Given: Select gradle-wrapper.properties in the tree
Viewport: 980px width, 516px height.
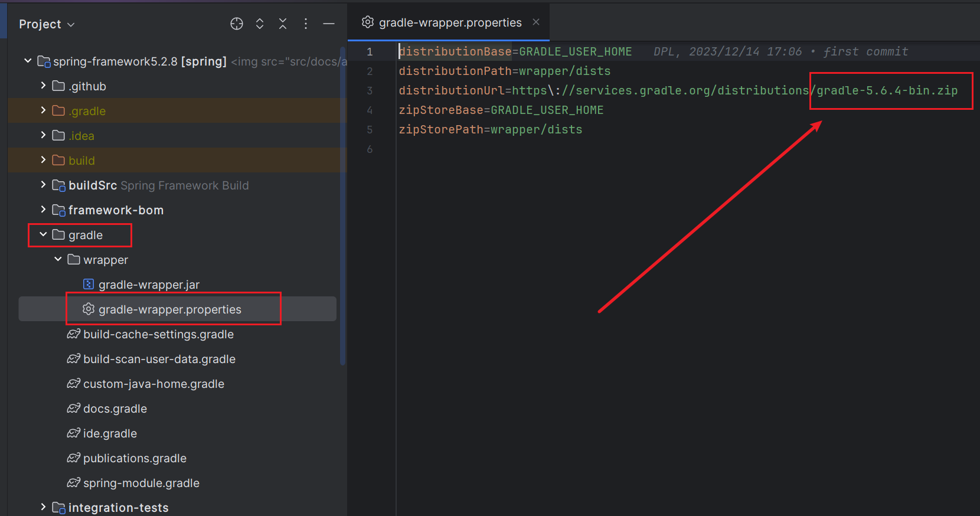Looking at the screenshot, I should click(170, 309).
